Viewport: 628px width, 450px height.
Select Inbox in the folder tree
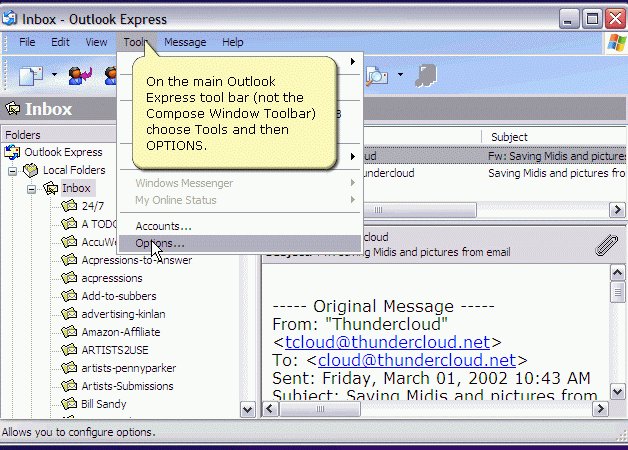click(x=76, y=188)
